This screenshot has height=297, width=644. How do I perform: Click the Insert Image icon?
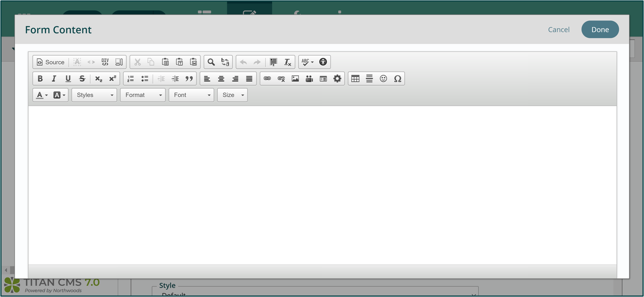pyautogui.click(x=295, y=79)
